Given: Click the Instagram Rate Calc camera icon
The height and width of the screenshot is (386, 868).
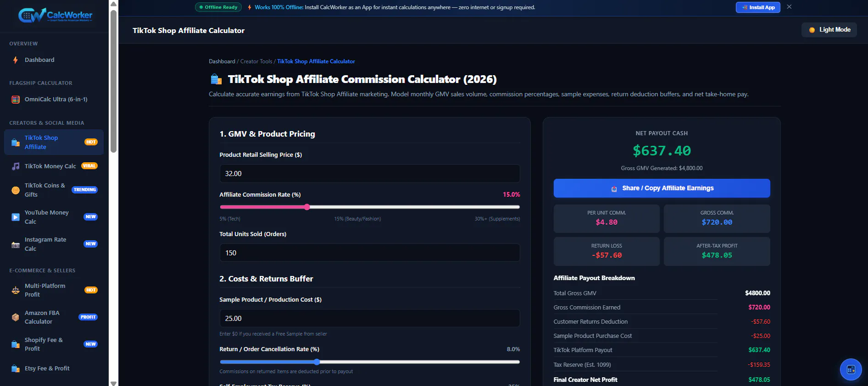Looking at the screenshot, I should click(16, 244).
